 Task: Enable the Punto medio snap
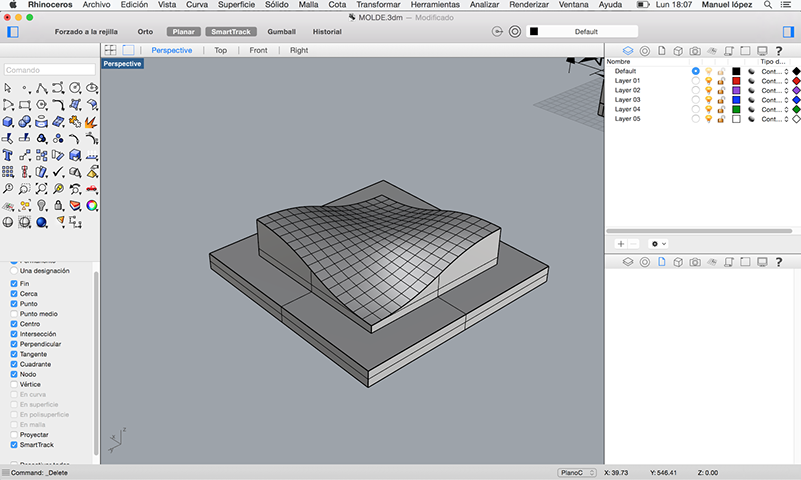click(14, 314)
